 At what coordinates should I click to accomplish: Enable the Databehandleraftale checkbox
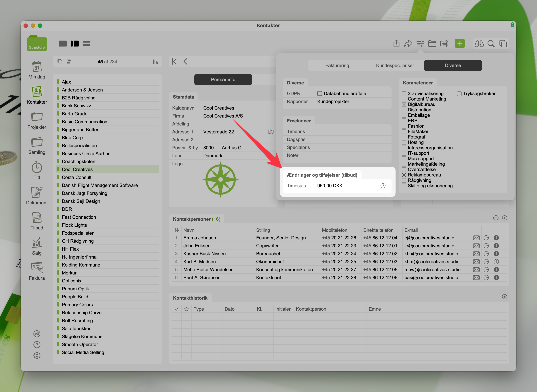click(320, 93)
